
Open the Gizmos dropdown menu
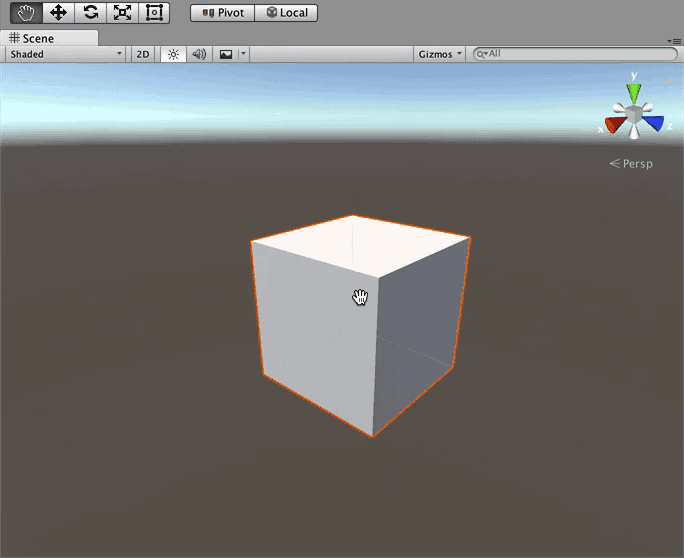(439, 54)
